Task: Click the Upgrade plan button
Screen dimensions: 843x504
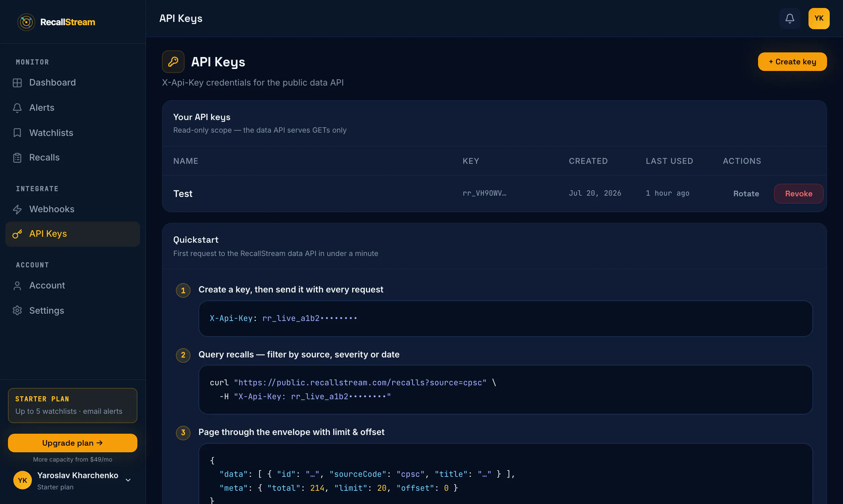Action: coord(73,443)
